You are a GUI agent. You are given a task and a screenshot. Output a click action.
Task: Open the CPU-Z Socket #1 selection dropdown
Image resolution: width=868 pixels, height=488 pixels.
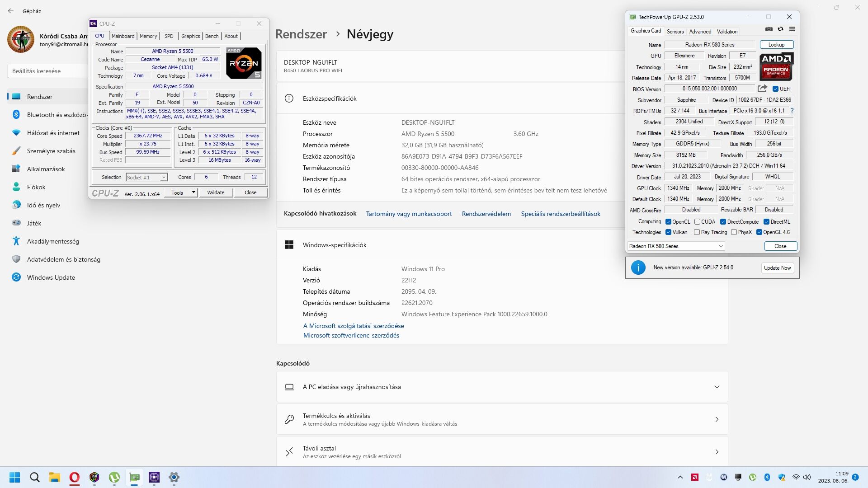[x=147, y=178]
